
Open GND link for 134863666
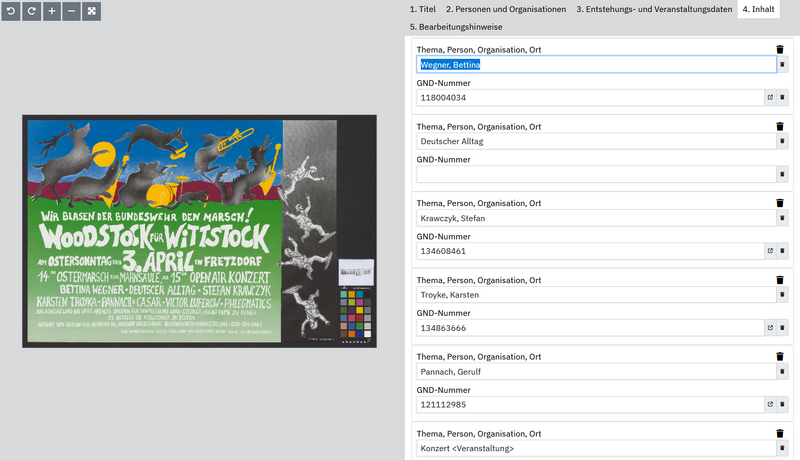pyautogui.click(x=770, y=328)
